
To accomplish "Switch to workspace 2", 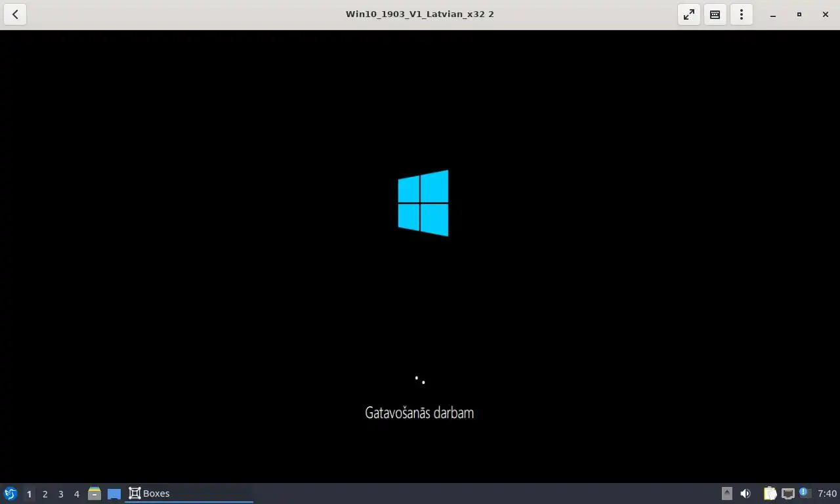I will pos(45,493).
